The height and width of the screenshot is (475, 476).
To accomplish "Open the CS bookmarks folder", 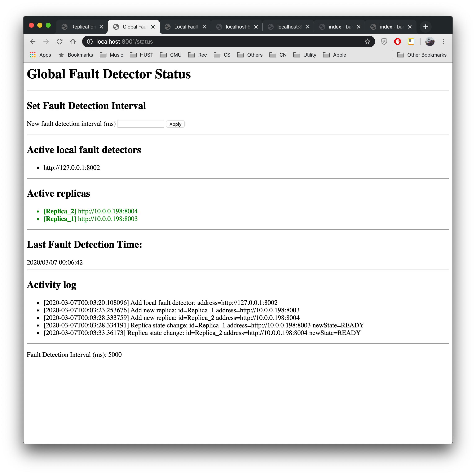I will tap(222, 55).
